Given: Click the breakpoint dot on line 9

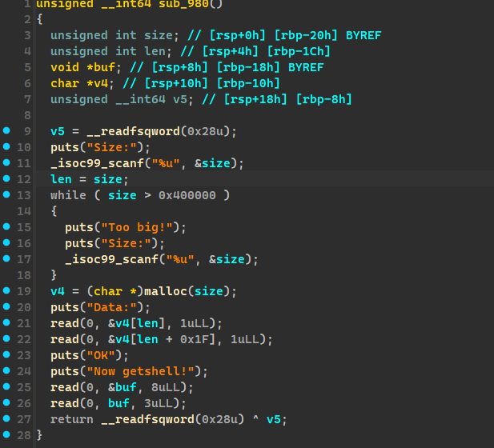Looking at the screenshot, I should [x=7, y=131].
